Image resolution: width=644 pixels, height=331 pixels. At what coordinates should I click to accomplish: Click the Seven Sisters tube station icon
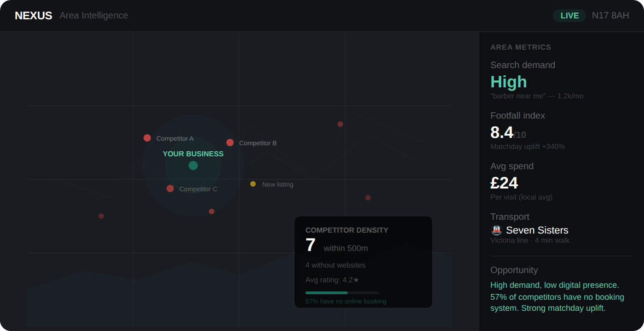[x=496, y=230]
